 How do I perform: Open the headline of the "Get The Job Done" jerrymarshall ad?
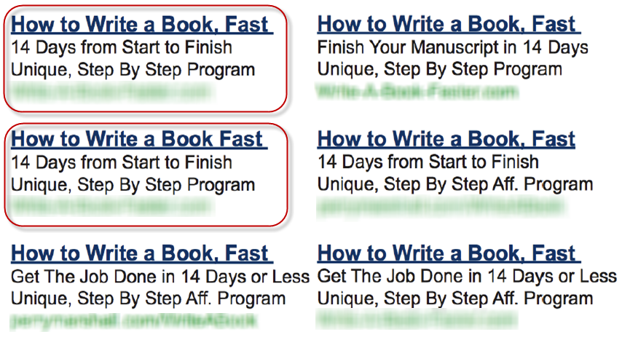[141, 253]
